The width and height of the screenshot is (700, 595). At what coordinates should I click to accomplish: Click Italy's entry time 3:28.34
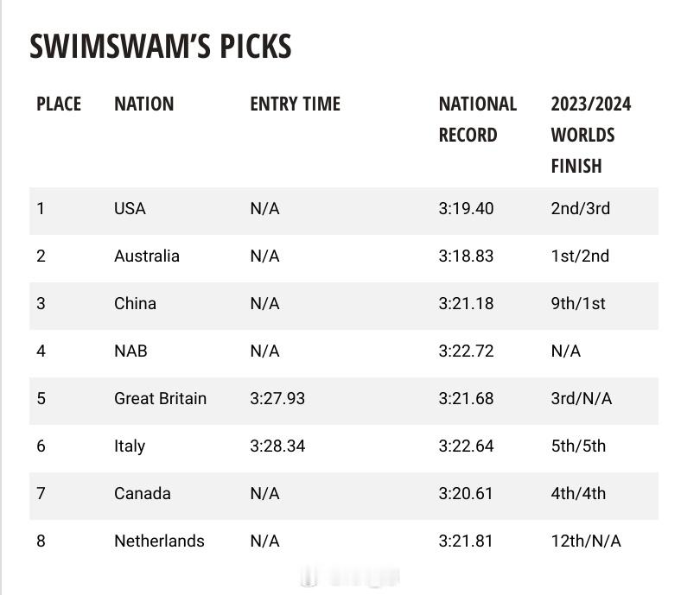pyautogui.click(x=277, y=446)
